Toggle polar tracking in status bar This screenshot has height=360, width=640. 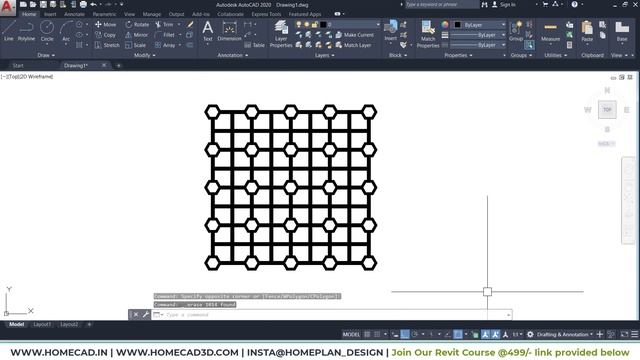(415, 334)
